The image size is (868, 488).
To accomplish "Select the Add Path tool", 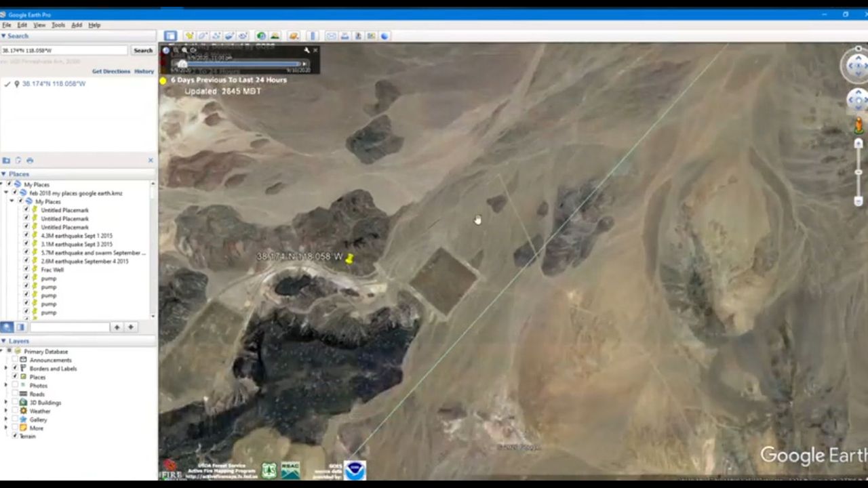I will click(x=216, y=36).
